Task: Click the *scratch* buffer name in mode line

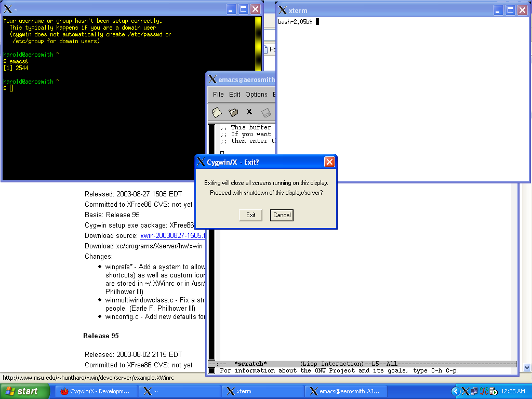Action: 250,364
